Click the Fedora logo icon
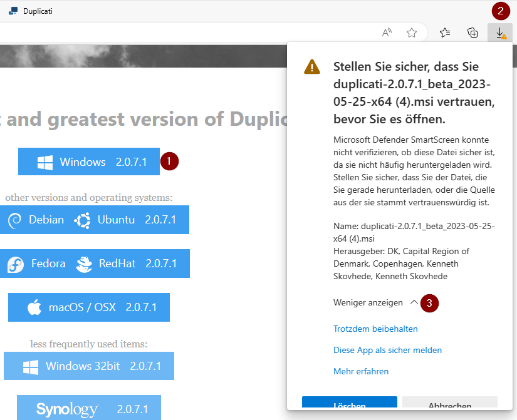The width and height of the screenshot is (517, 420). tap(16, 265)
